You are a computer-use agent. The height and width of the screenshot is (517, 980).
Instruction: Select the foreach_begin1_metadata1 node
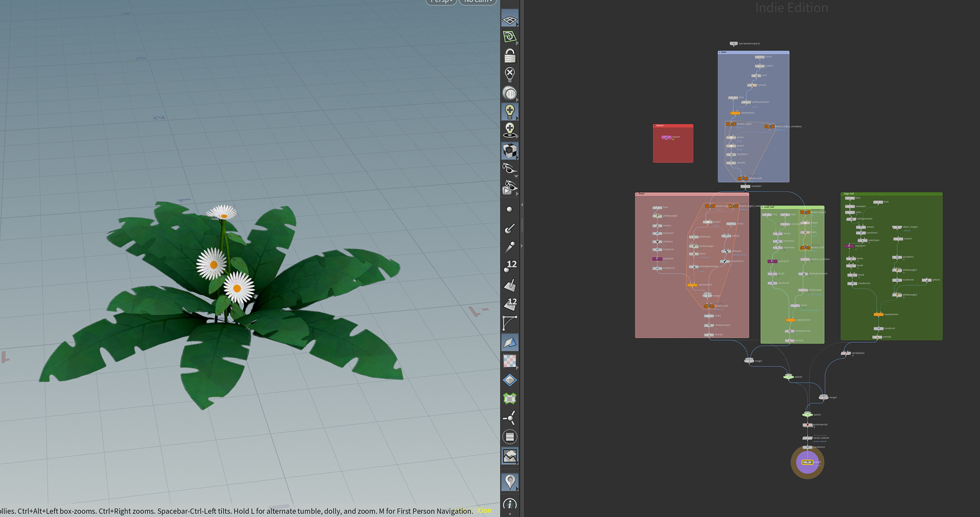[769, 126]
